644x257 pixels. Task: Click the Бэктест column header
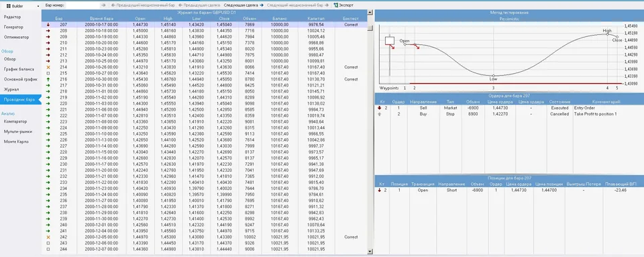[x=350, y=19]
